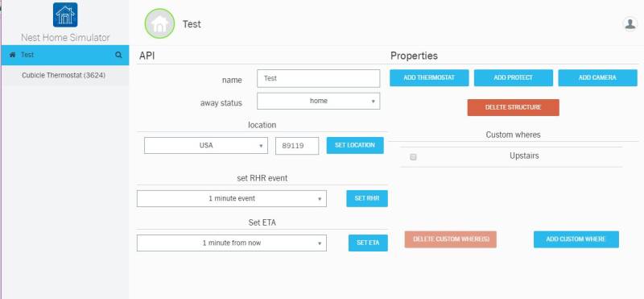This screenshot has height=299, width=644.
Task: Click the Set Location button
Action: 355,146
